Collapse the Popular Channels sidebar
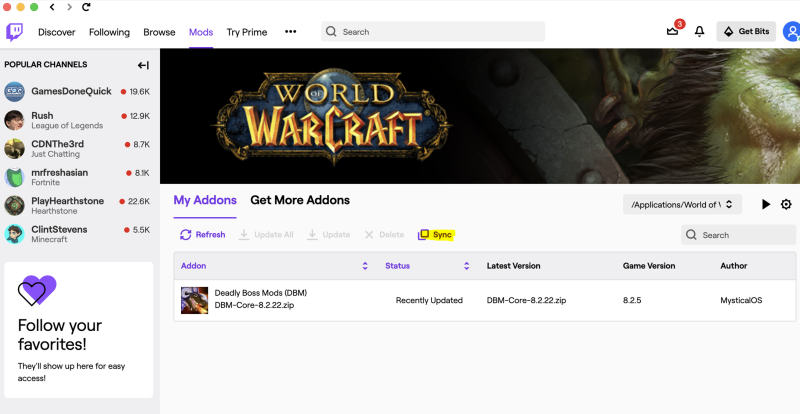 [143, 65]
